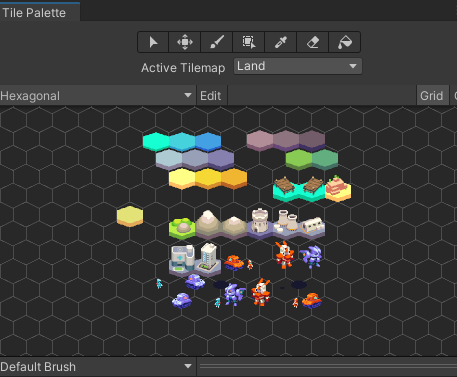Toggle palette Edit mode
This screenshot has width=457, height=377.
coord(211,96)
